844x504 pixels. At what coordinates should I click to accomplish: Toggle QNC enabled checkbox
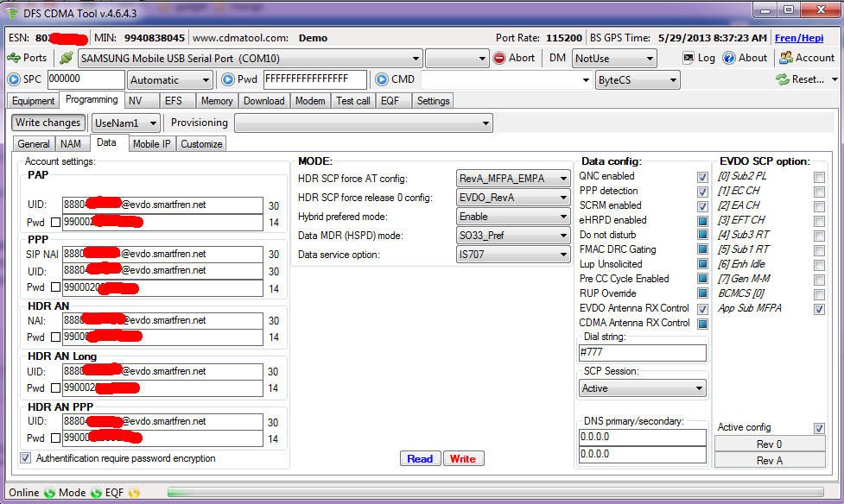[x=702, y=177]
